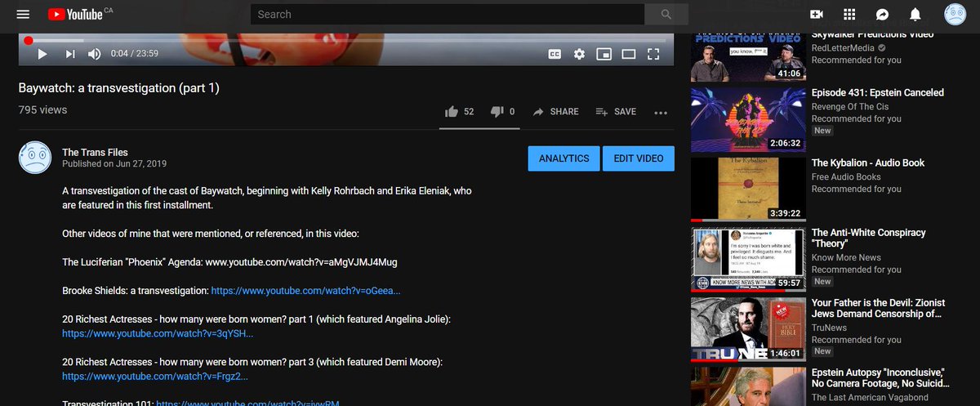980x406 pixels.
Task: Switch to miniplayer
Action: coord(604,54)
